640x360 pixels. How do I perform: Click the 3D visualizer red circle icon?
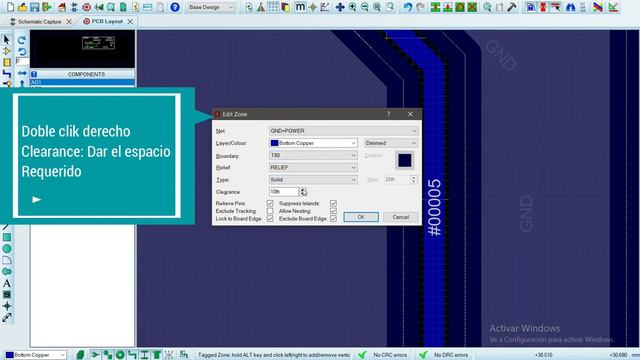coord(87,7)
